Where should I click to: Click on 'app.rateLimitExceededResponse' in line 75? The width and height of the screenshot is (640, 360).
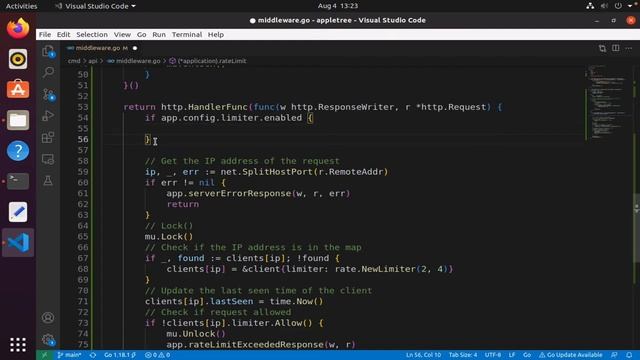245,345
